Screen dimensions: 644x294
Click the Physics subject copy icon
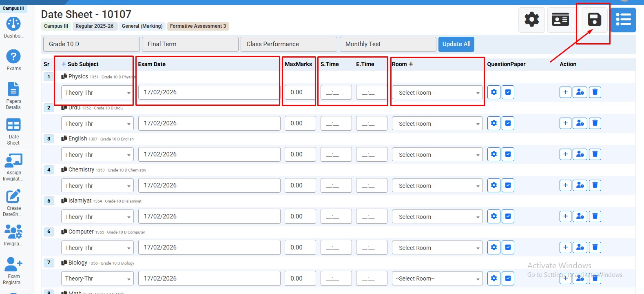[x=64, y=76]
